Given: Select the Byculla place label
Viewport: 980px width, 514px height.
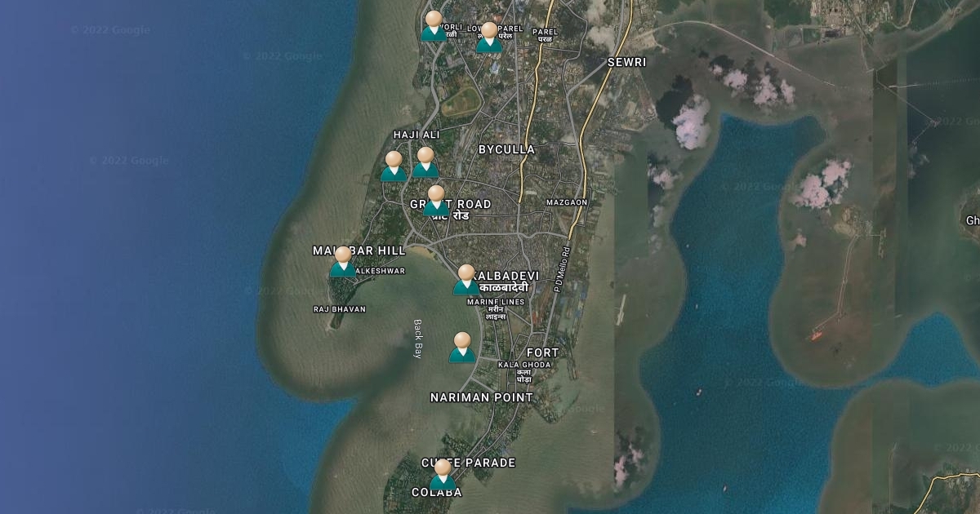Looking at the screenshot, I should coord(506,149).
